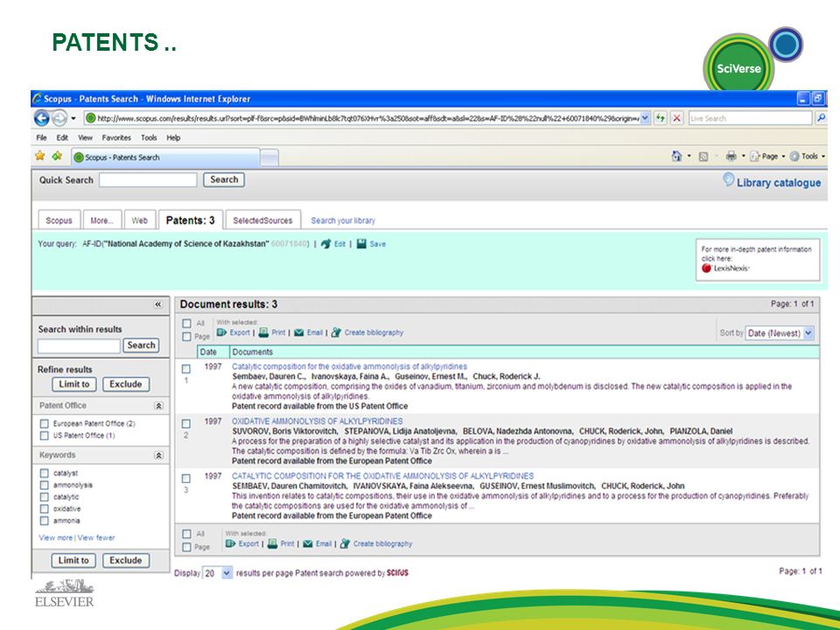Open the new blank browser tab

pos(269,157)
